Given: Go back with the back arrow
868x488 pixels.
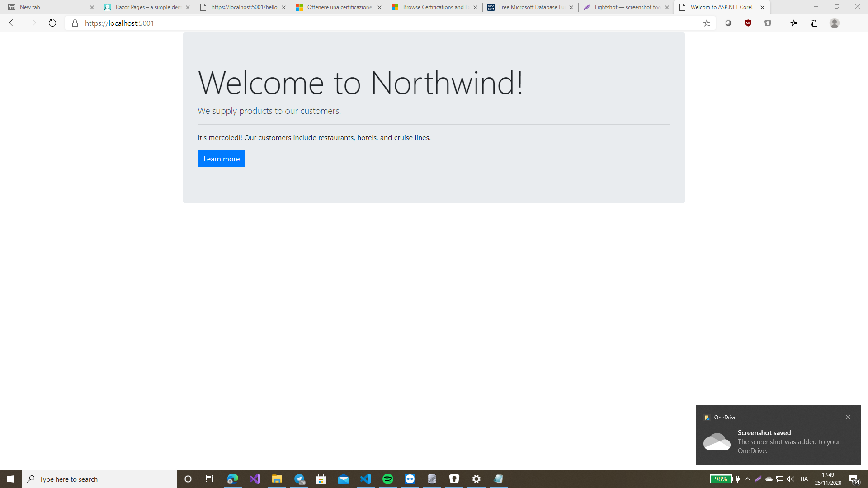Looking at the screenshot, I should [13, 23].
